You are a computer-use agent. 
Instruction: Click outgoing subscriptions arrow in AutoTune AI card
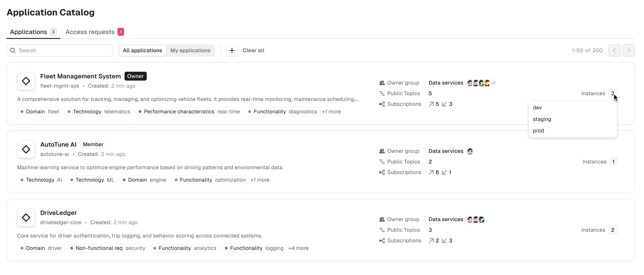tap(431, 172)
